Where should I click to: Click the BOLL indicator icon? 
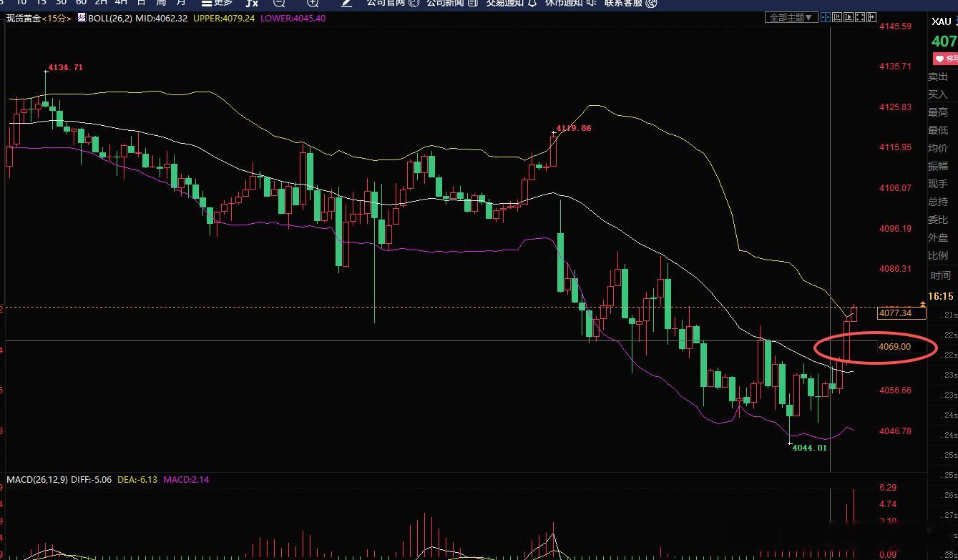coord(81,18)
